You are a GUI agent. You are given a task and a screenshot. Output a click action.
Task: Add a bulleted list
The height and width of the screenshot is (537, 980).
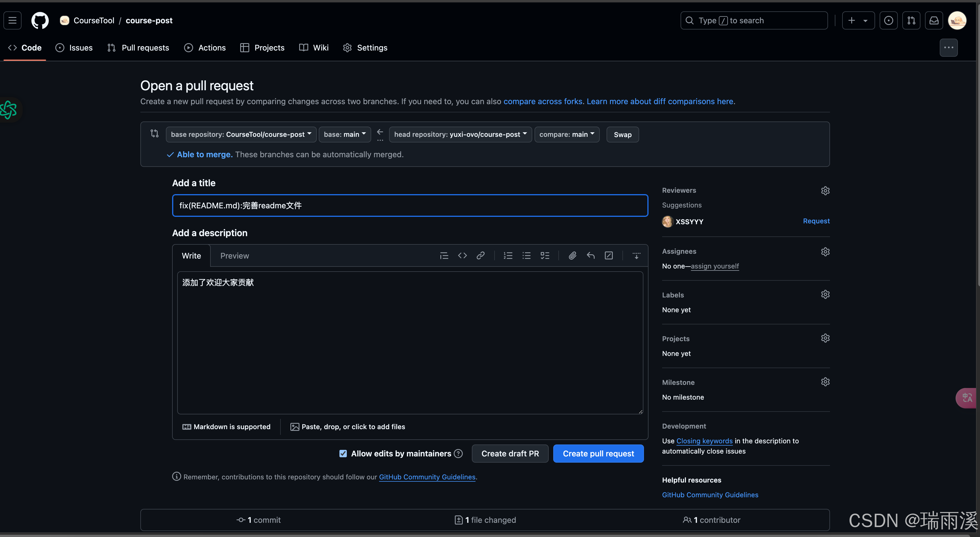coord(527,255)
